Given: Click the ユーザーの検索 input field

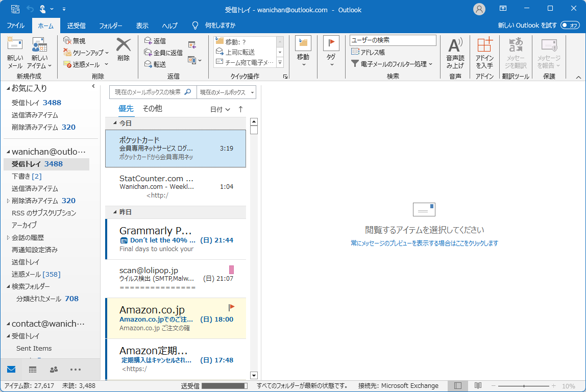Looking at the screenshot, I should (393, 40).
